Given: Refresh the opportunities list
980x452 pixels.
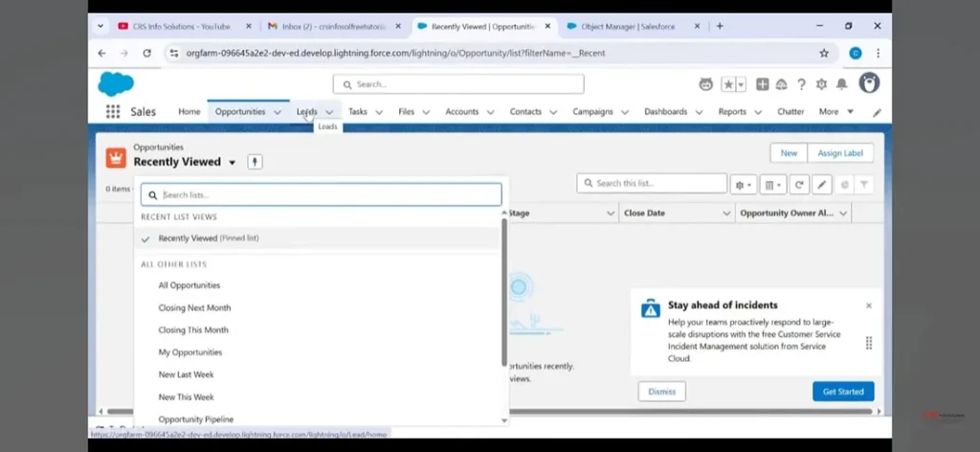Looking at the screenshot, I should [x=798, y=184].
